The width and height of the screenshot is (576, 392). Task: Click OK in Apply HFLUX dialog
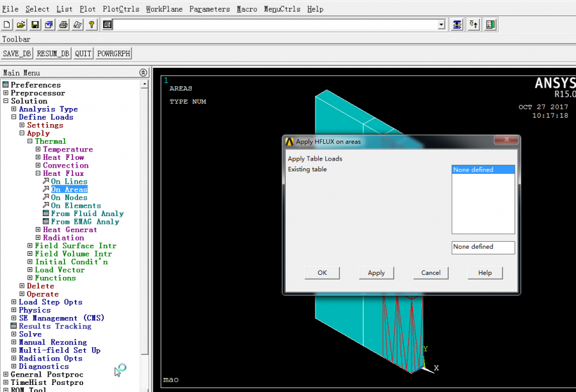click(322, 272)
